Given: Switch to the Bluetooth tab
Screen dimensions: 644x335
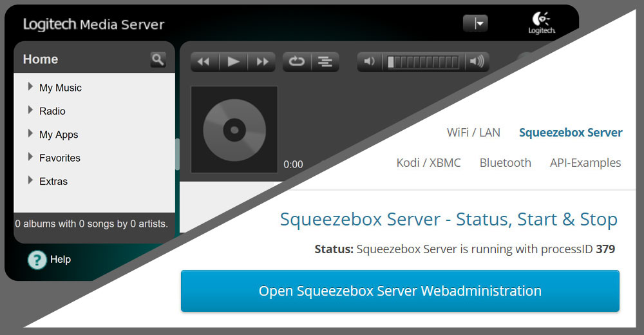Looking at the screenshot, I should coord(505,163).
